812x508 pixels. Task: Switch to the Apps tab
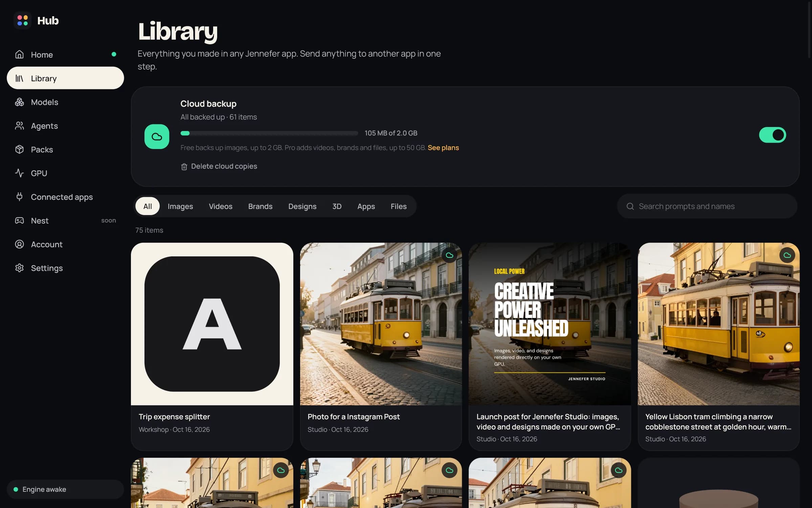(366, 206)
